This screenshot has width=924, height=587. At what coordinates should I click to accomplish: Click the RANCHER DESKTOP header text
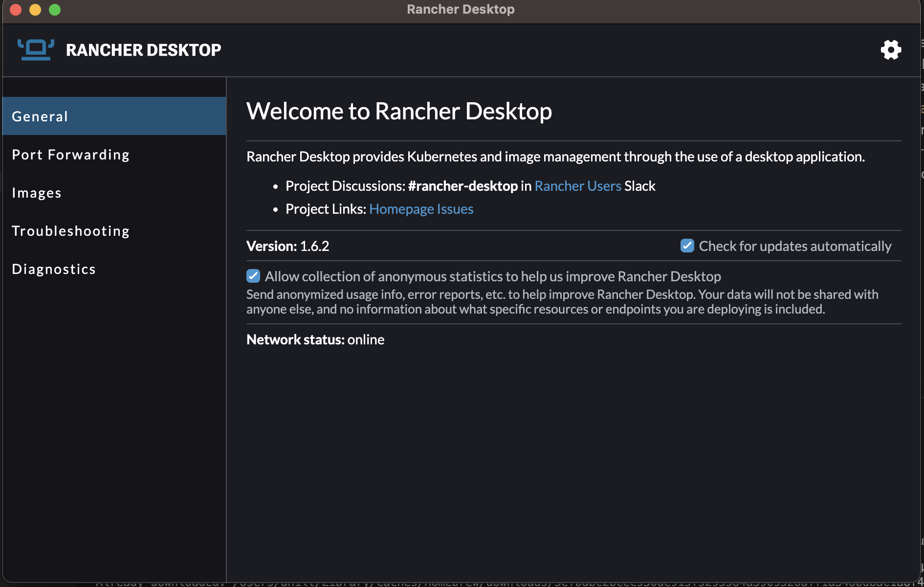143,50
